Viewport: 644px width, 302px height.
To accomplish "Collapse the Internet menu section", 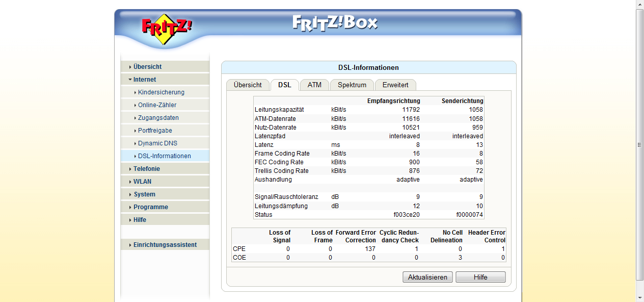I will 145,80.
